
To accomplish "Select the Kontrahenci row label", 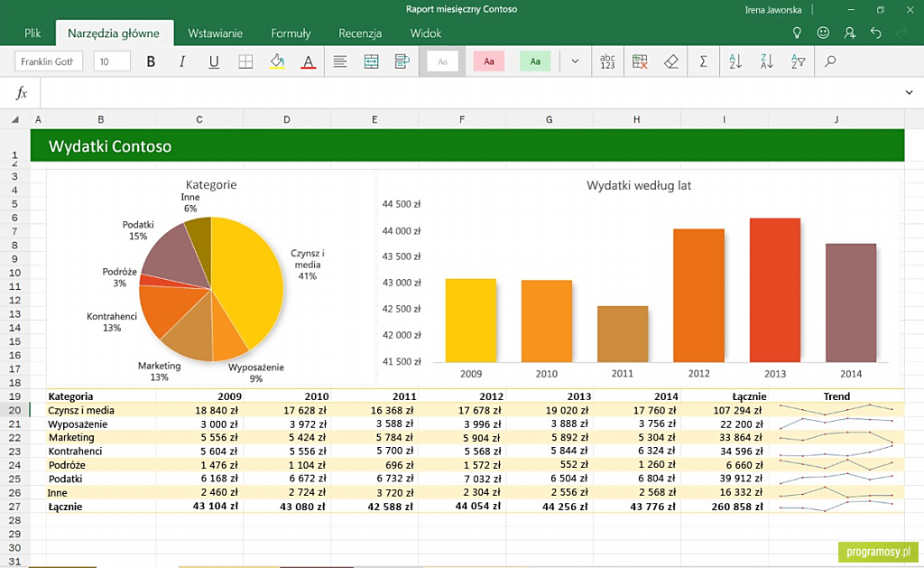I will coord(101,451).
